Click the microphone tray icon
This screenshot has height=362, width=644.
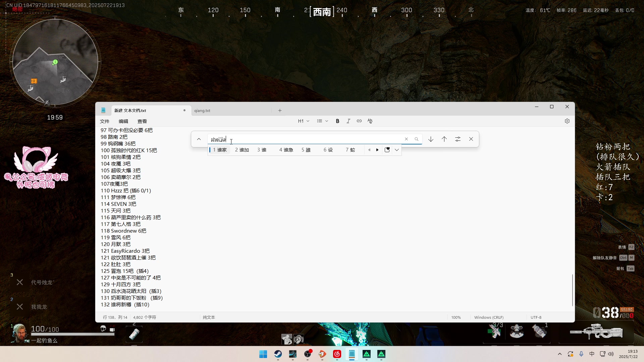(x=581, y=354)
